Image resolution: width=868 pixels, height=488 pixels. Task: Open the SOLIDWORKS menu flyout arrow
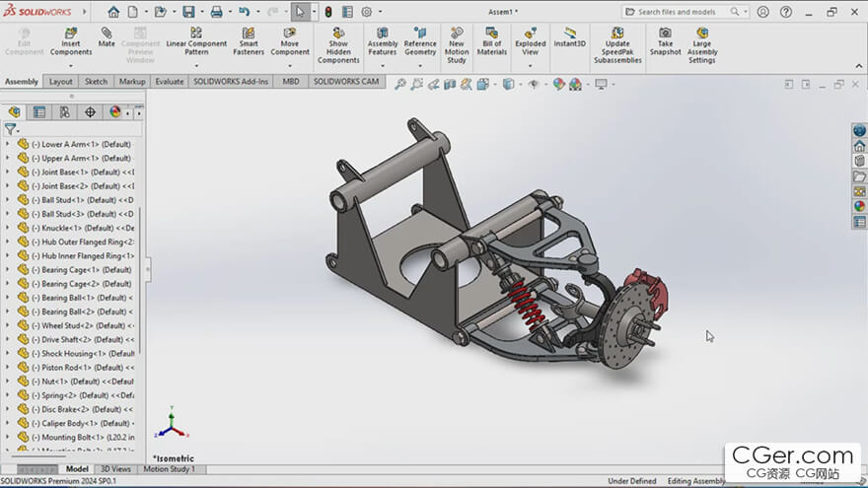[84, 11]
